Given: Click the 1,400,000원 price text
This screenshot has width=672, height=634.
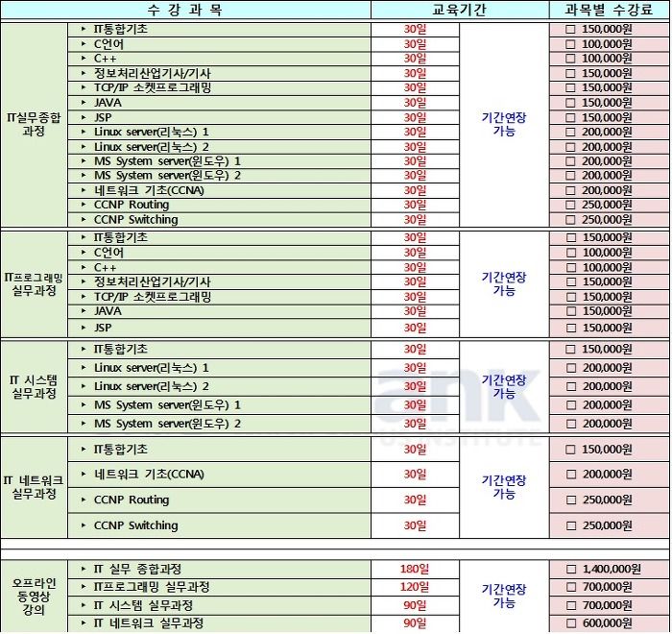Looking at the screenshot, I should pyautogui.click(x=612, y=570).
